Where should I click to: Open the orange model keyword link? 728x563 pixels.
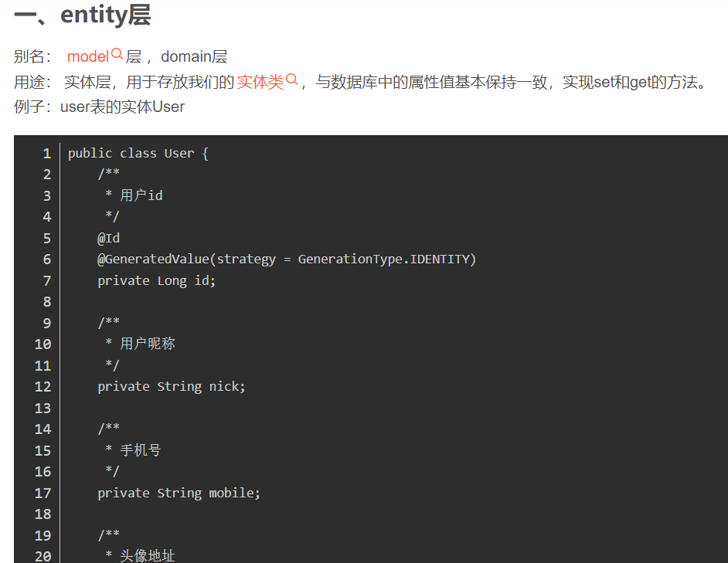[88, 56]
